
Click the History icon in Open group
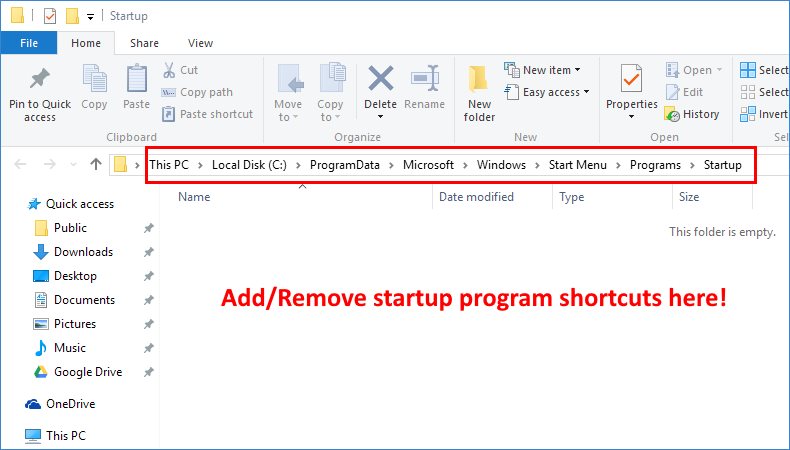tap(672, 114)
